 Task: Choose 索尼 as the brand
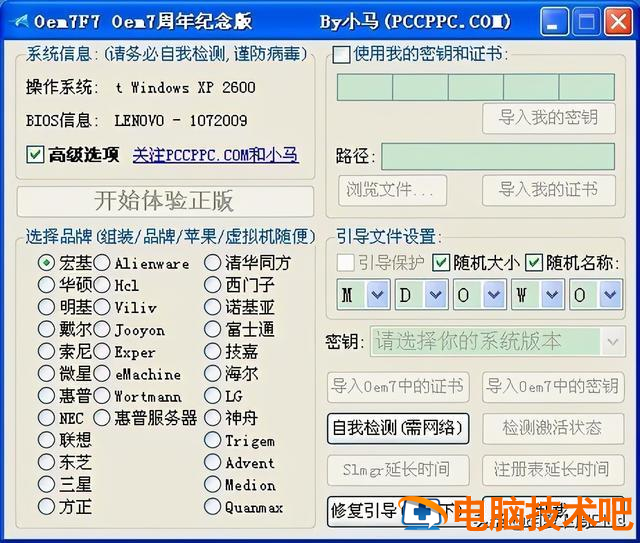(47, 351)
